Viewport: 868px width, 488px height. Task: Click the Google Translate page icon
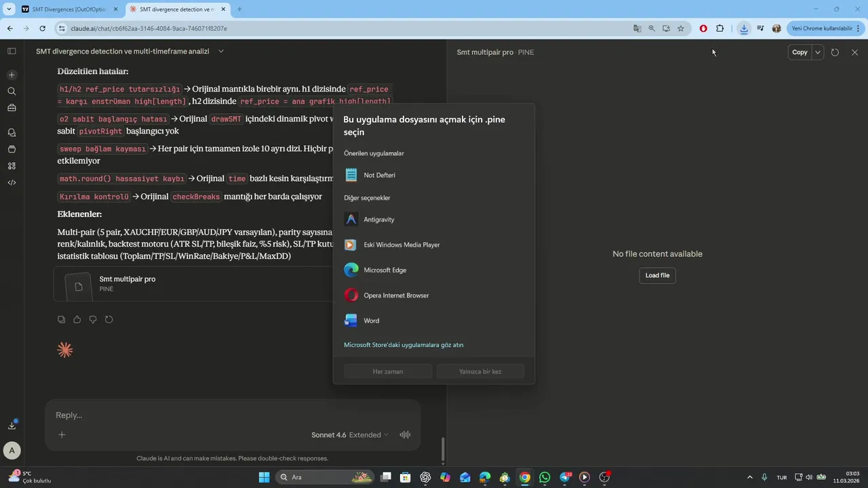pyautogui.click(x=637, y=28)
